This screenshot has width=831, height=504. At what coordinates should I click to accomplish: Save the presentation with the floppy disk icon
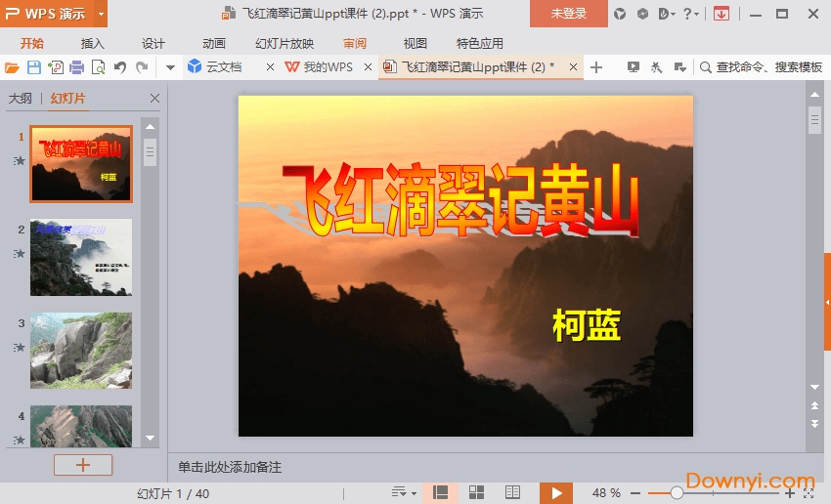click(34, 67)
